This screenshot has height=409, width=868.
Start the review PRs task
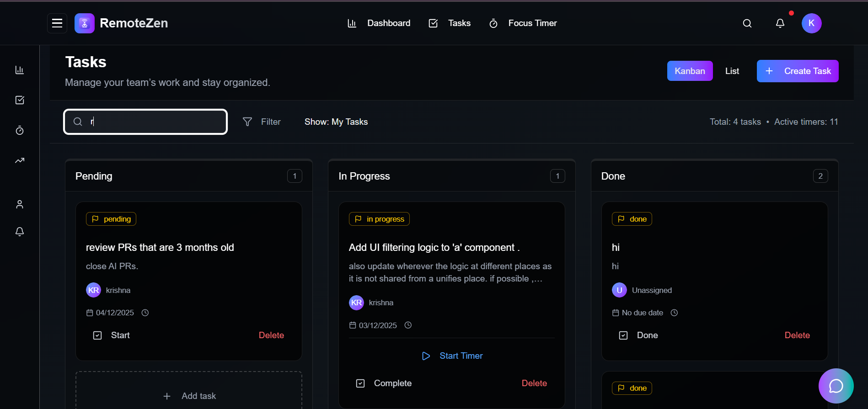112,335
